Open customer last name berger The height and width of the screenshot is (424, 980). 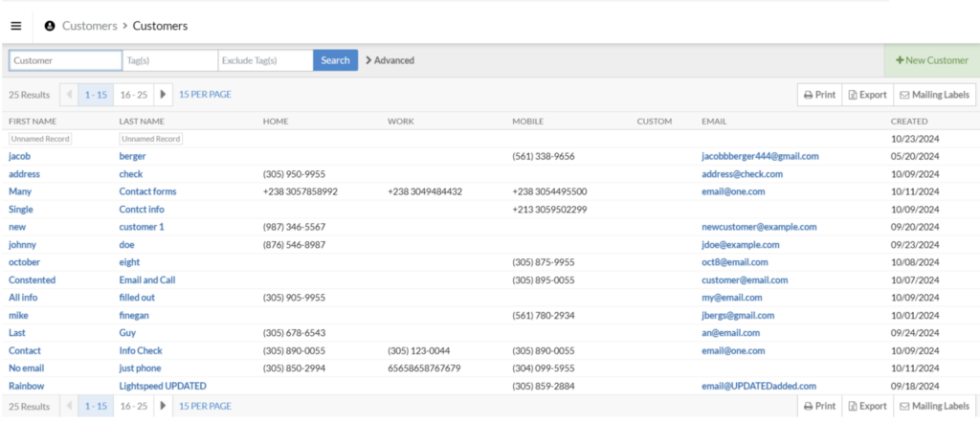[132, 156]
